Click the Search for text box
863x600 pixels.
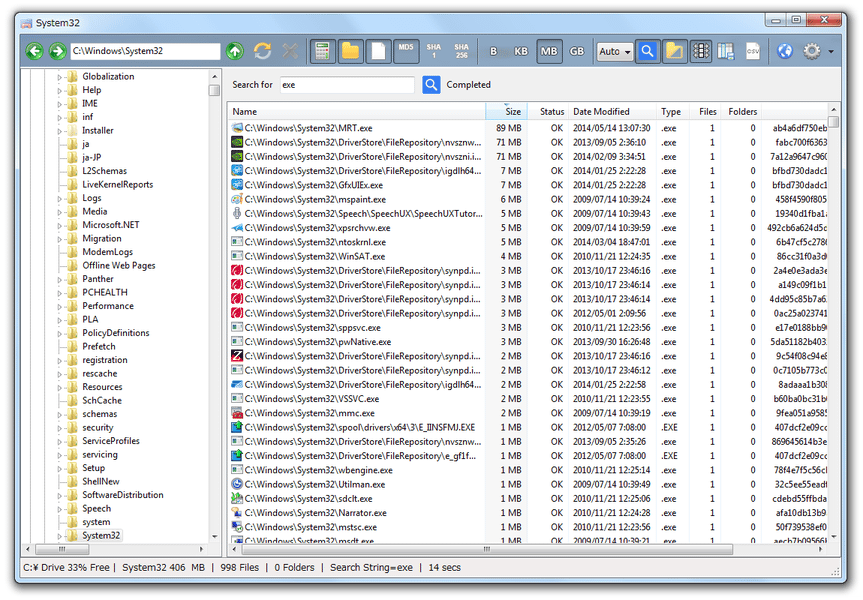(x=347, y=85)
